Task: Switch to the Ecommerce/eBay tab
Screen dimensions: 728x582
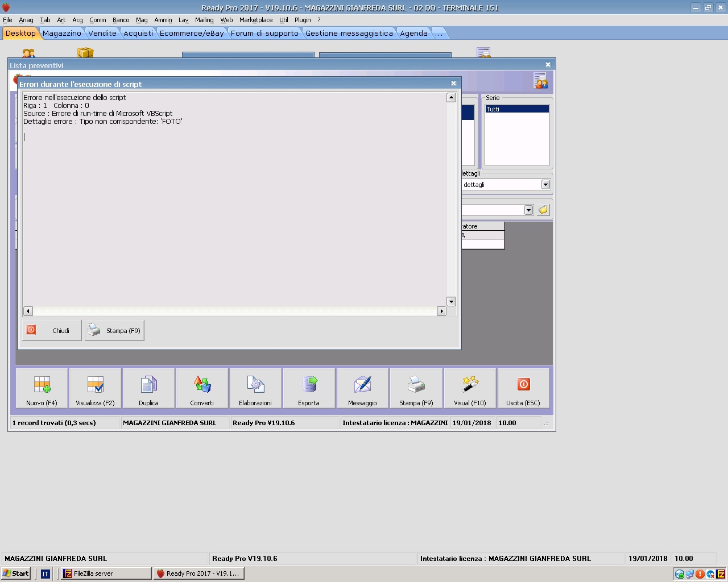Action: [192, 33]
